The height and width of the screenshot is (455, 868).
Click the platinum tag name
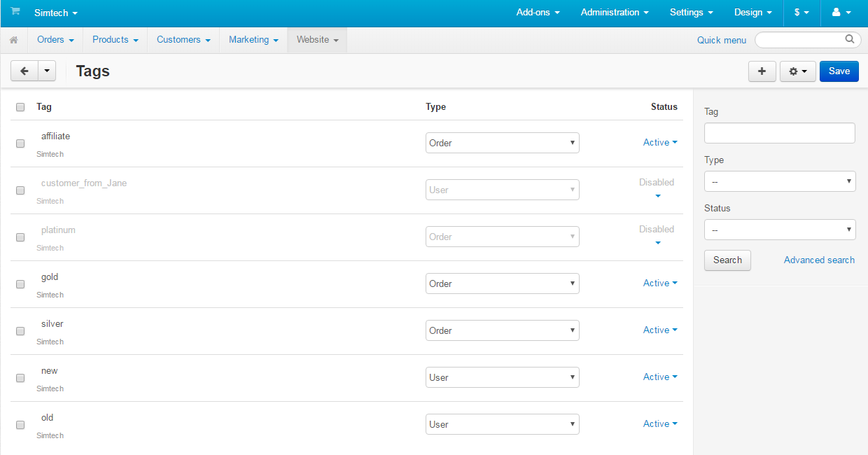point(58,230)
